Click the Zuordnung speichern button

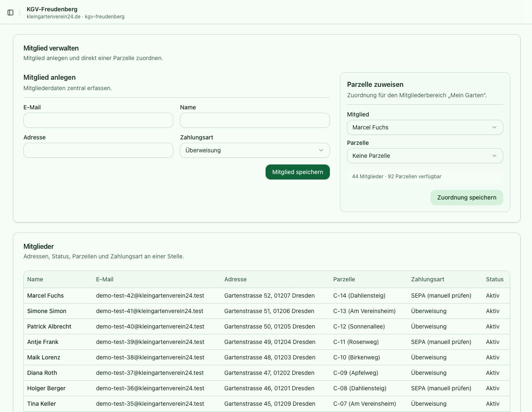click(x=467, y=197)
